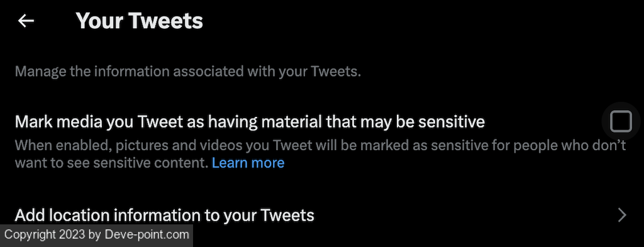The image size is (644, 247).
Task: Open Add location information to your Tweets
Action: [x=322, y=215]
